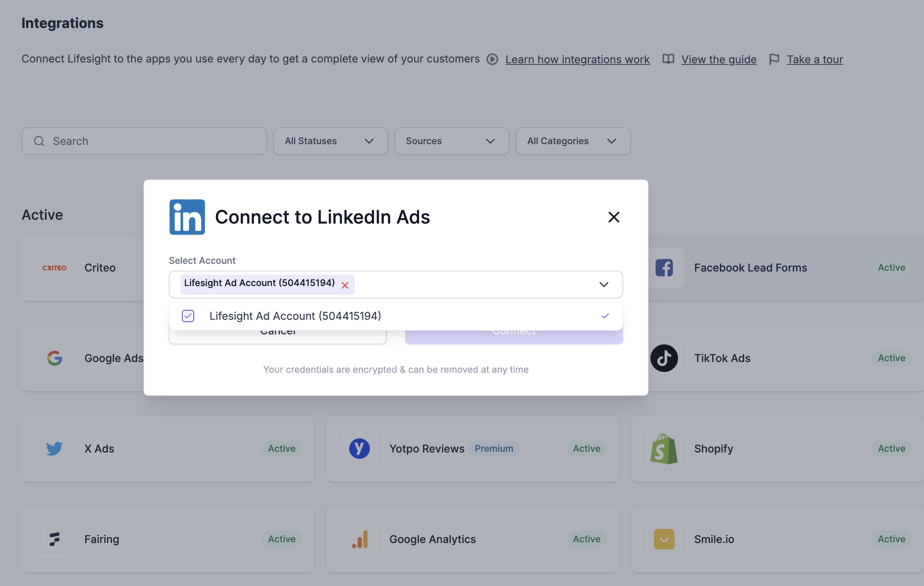The height and width of the screenshot is (586, 924).
Task: Uncheck the Lifesight Ad Account checkbox
Action: coord(188,316)
